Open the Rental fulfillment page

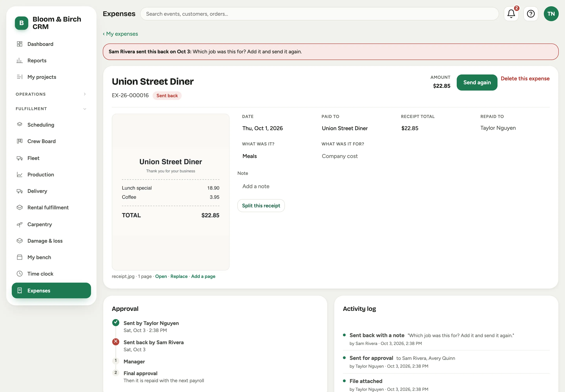click(51, 208)
